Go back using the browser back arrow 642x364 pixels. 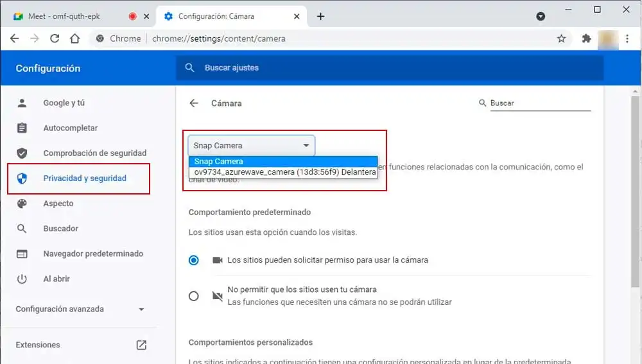coord(14,39)
